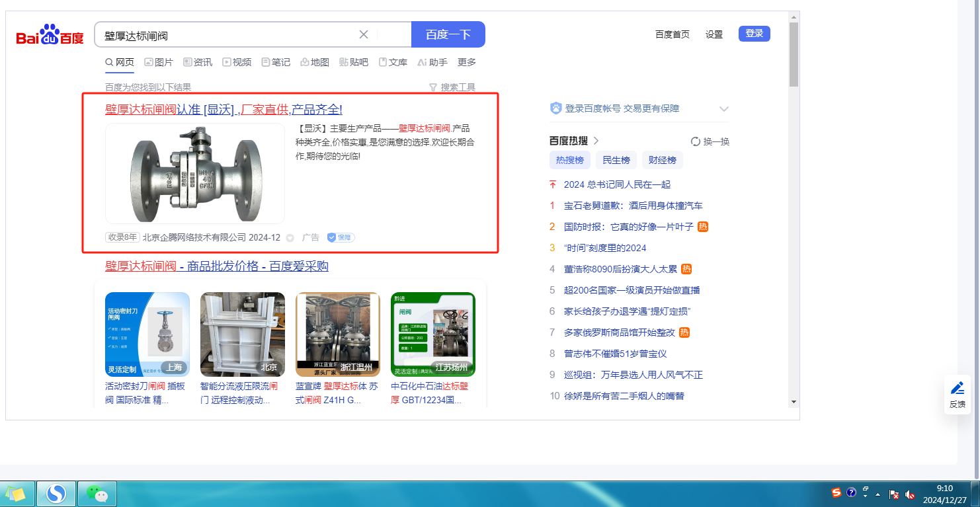Open product link 蓝宣牌 壁厚达标体
The width and height of the screenshot is (980, 507).
[337, 393]
